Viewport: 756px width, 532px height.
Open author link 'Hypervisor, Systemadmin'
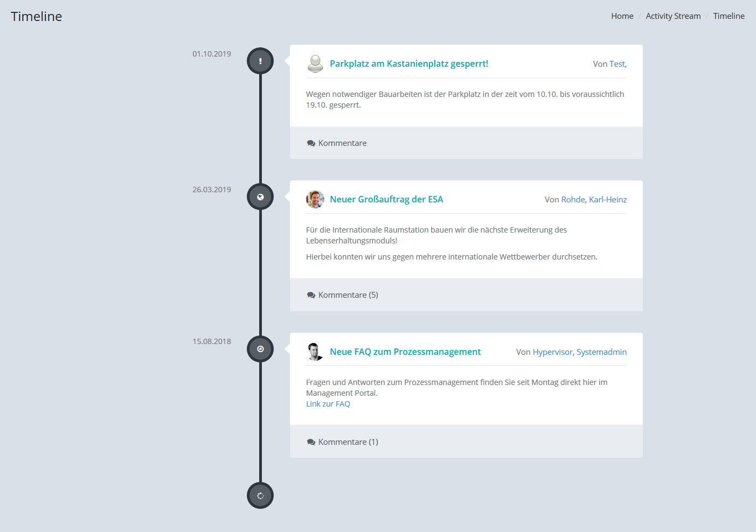[x=579, y=352]
